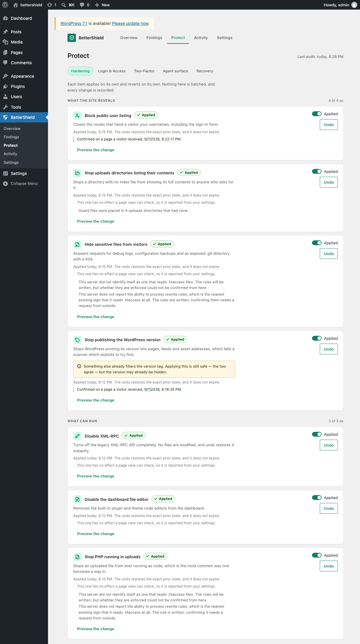Click the Pages icon in sidebar
The image size is (360, 644).
click(5, 53)
